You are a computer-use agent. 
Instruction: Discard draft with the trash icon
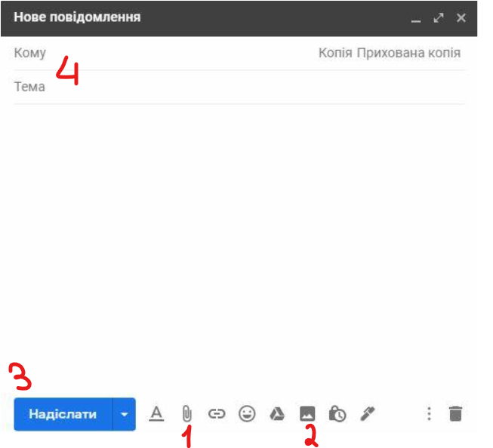pyautogui.click(x=455, y=413)
